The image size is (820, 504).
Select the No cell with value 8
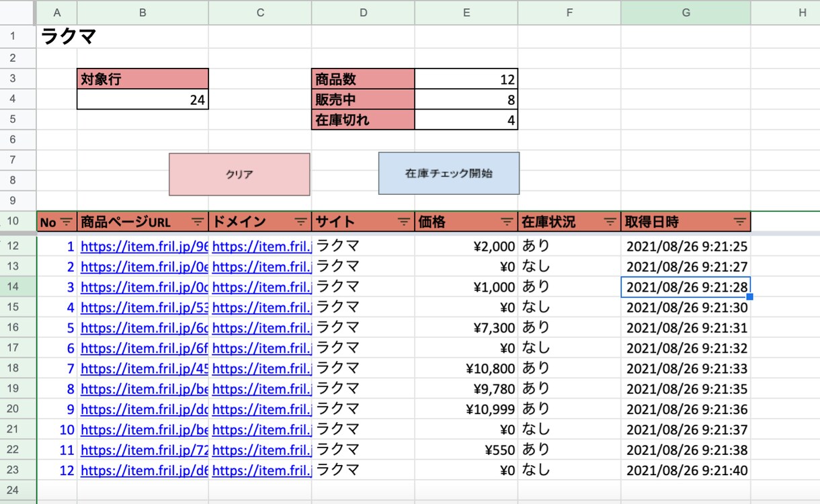click(x=57, y=389)
